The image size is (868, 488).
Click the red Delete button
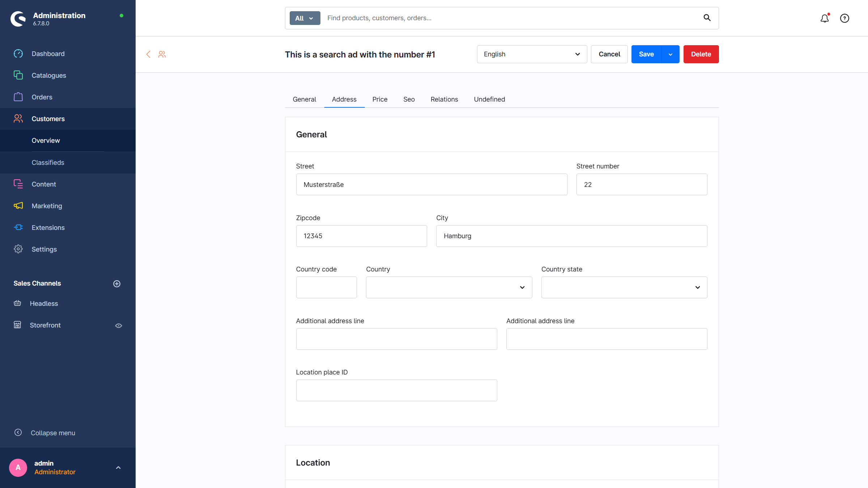(701, 54)
